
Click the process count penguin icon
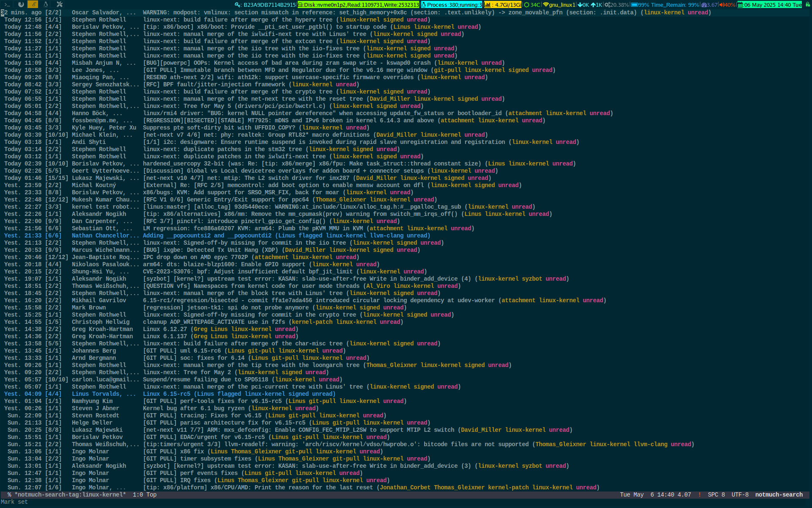pyautogui.click(x=424, y=5)
